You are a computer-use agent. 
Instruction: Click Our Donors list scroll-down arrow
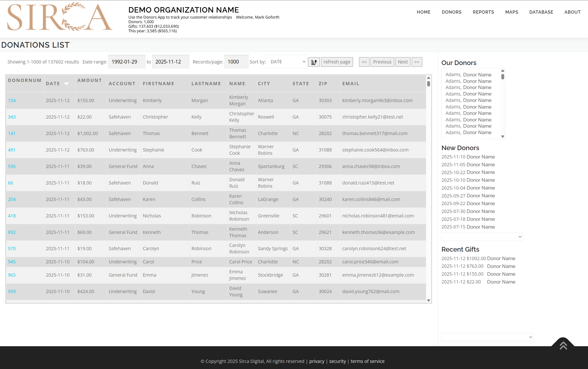click(503, 137)
